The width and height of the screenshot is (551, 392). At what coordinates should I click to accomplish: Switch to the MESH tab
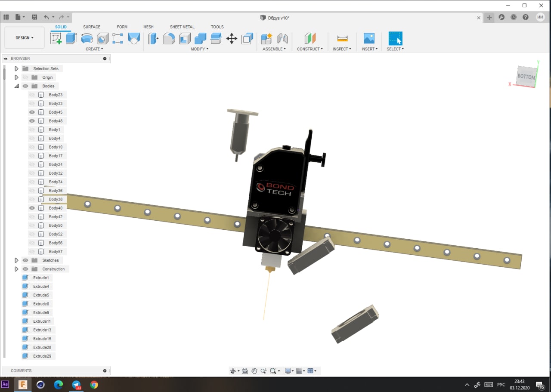click(x=149, y=27)
